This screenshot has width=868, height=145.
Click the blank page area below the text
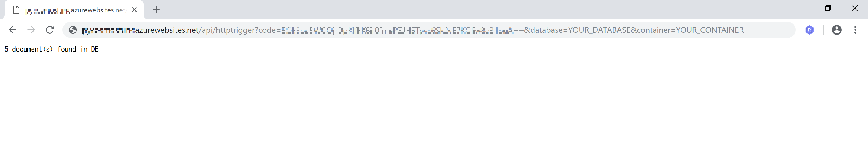(434, 101)
